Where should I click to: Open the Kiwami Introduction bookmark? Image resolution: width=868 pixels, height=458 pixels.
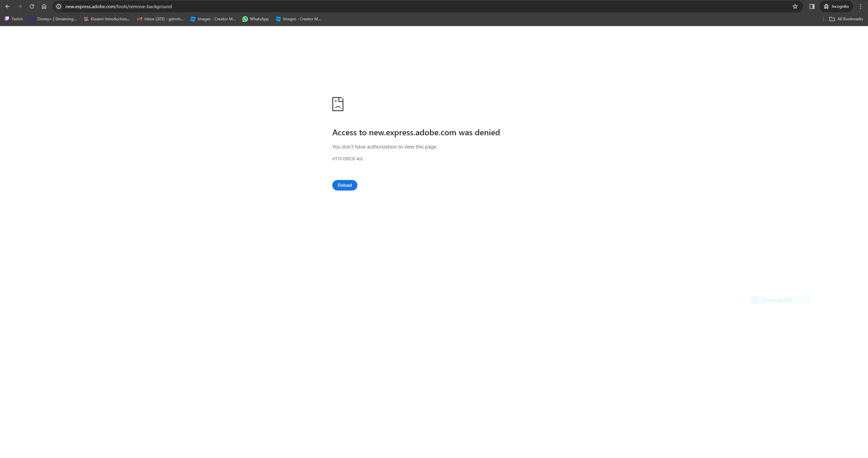pos(107,19)
